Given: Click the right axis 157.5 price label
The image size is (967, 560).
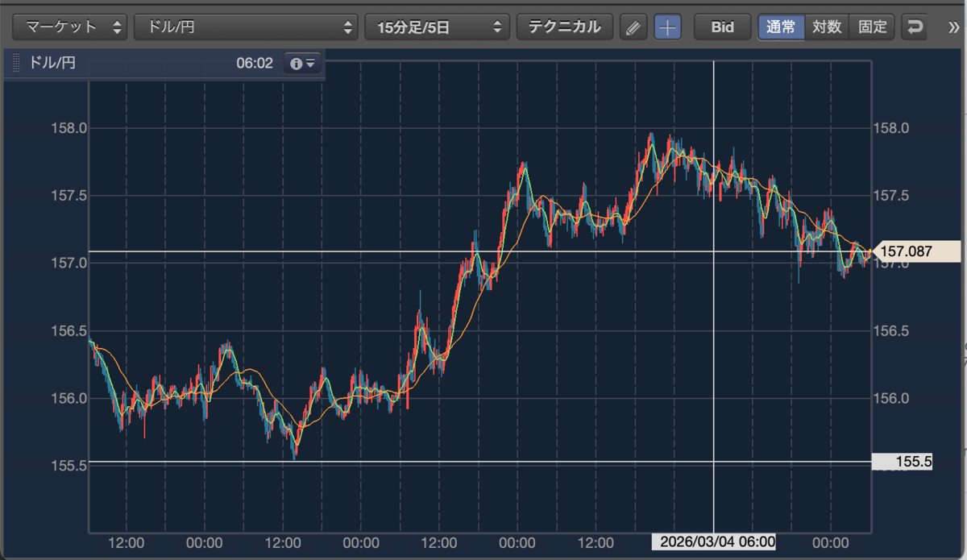Looking at the screenshot, I should (890, 196).
